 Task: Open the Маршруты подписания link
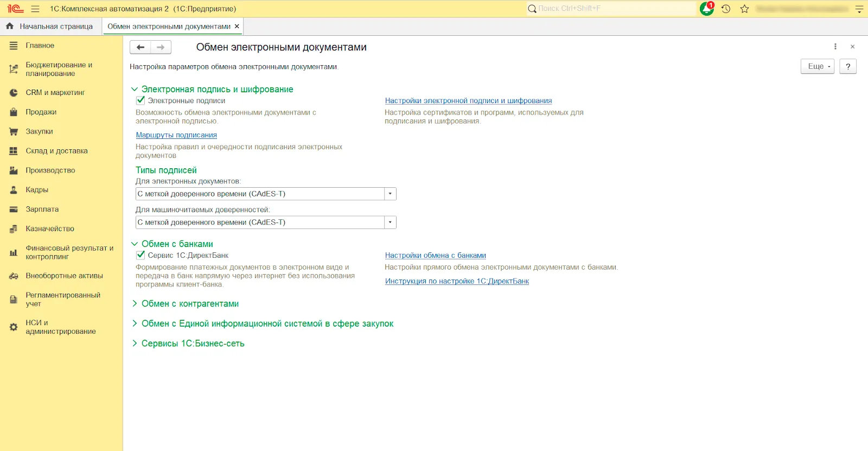(176, 135)
